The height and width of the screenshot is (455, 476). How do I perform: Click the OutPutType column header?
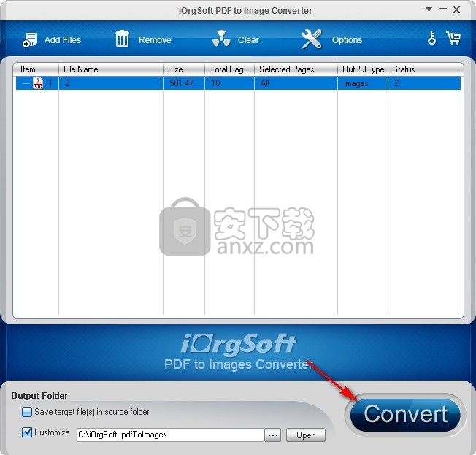363,69
